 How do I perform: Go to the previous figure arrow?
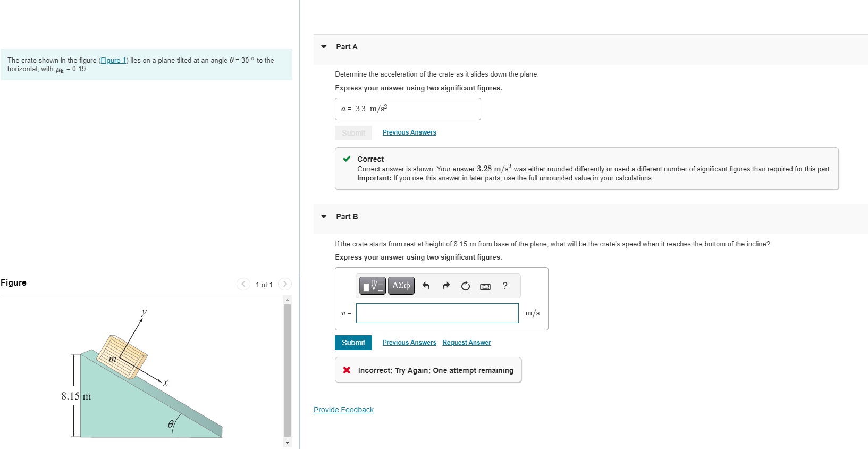243,284
